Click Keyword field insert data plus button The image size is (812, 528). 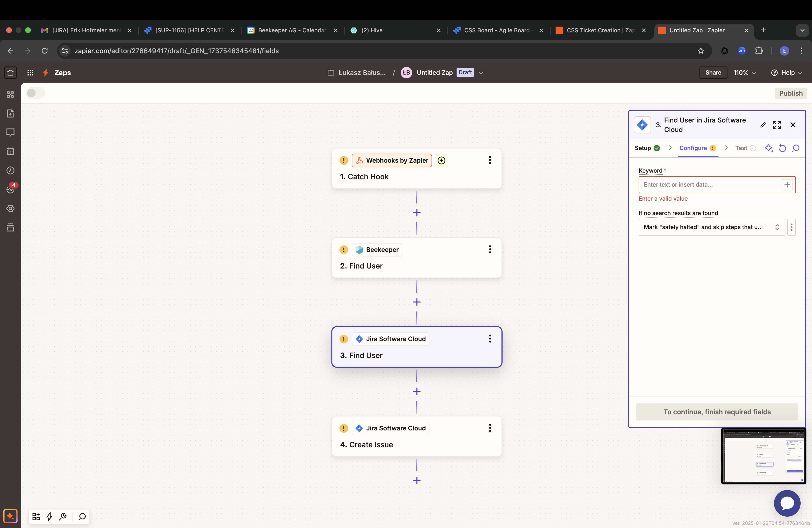click(x=787, y=184)
